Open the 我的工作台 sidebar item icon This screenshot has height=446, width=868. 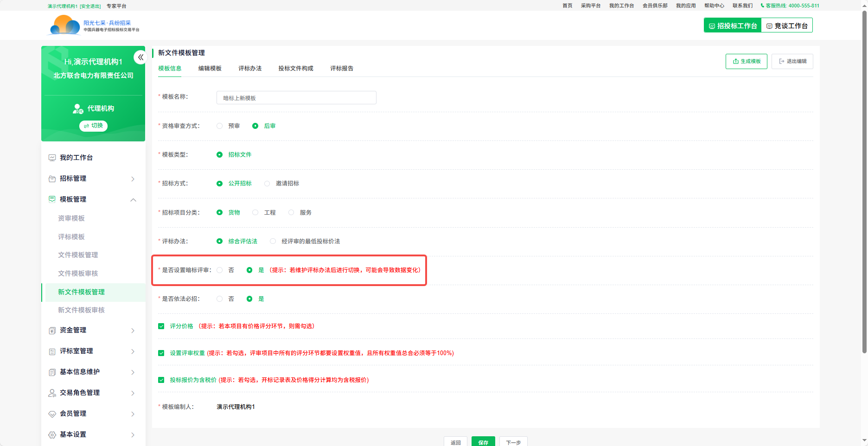click(x=52, y=157)
